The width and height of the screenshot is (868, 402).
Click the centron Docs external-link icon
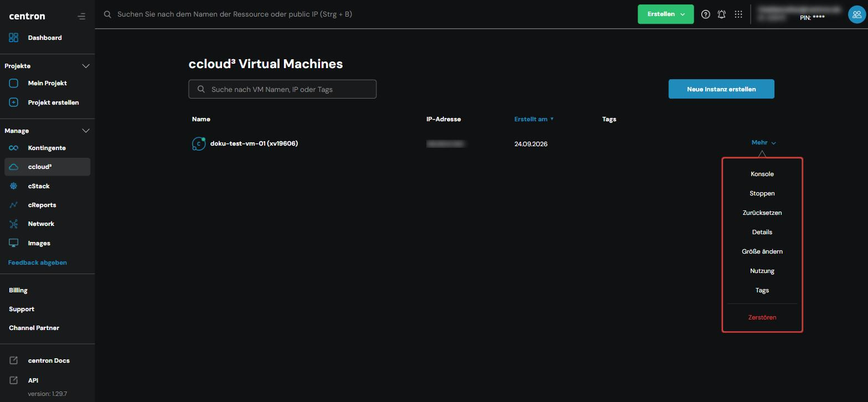pos(14,360)
